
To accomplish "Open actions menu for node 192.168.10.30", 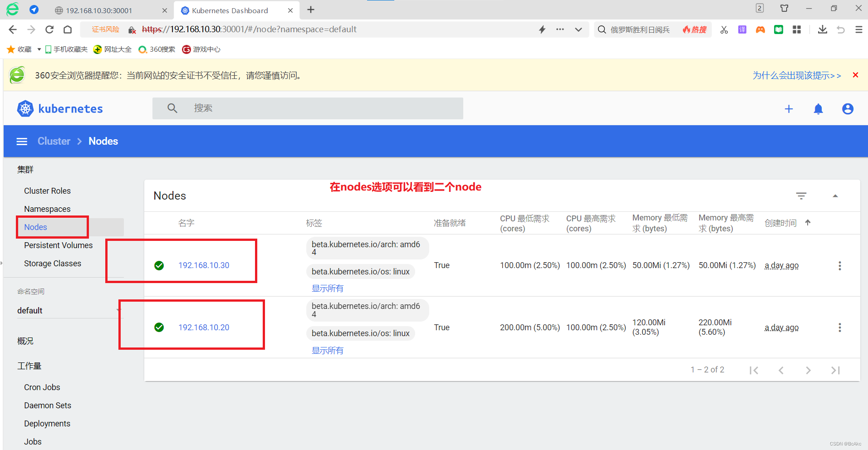I will (x=839, y=266).
